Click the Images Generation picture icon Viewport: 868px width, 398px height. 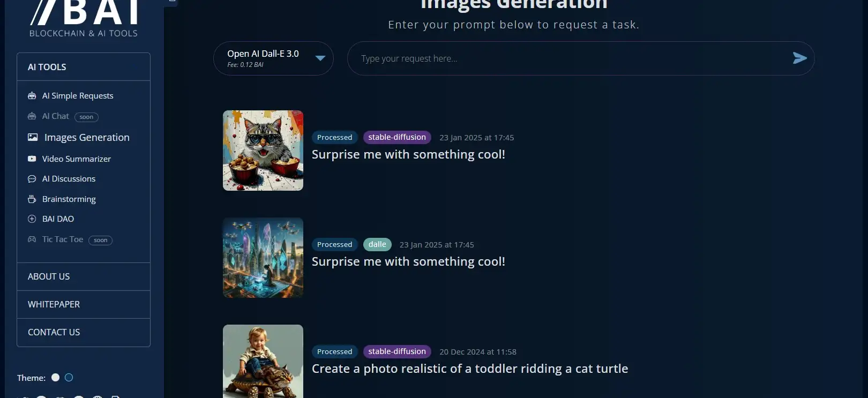click(x=33, y=137)
